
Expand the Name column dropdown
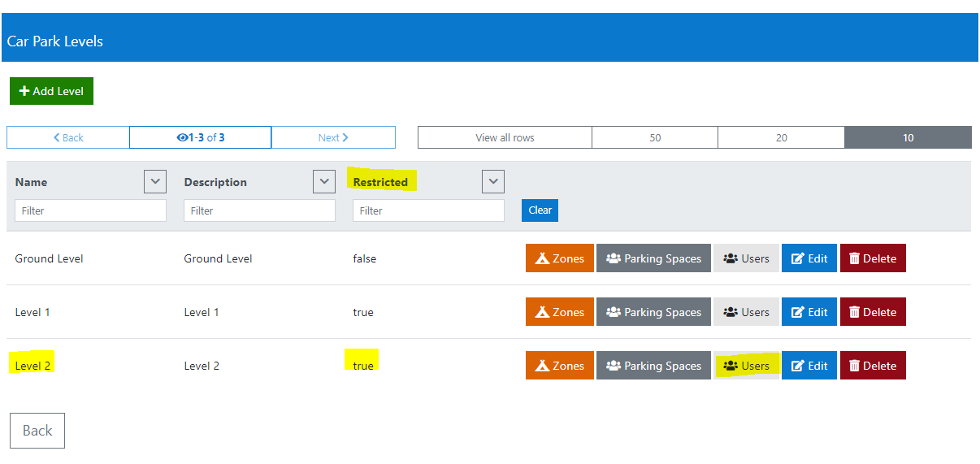coord(155,181)
